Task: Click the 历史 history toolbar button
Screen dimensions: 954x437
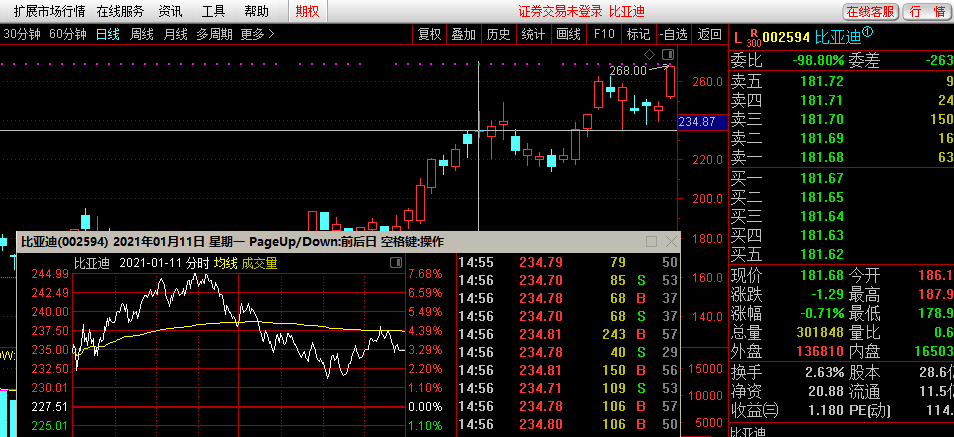Action: tap(498, 34)
